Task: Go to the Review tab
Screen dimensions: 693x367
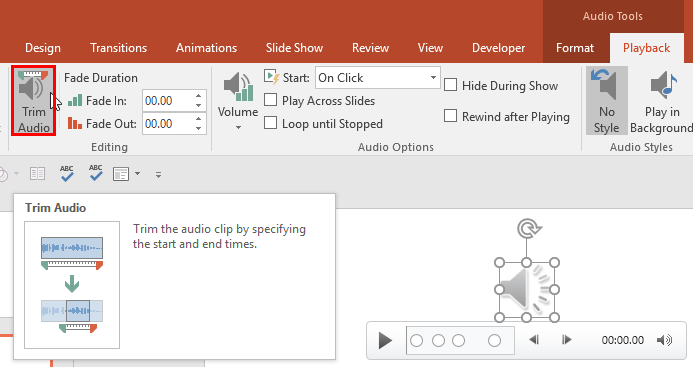Action: click(370, 48)
